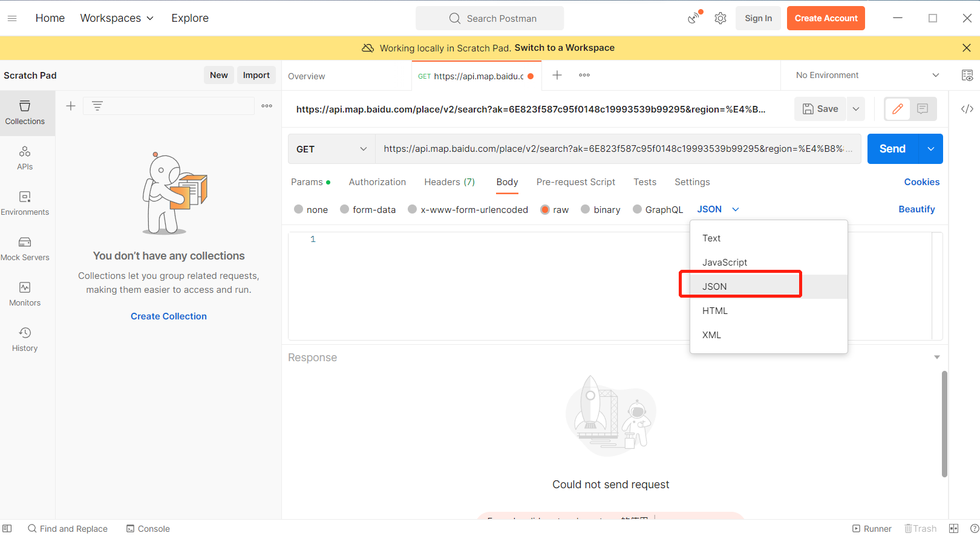980x536 pixels.
Task: Switch to the request Settings tab
Action: [692, 182]
